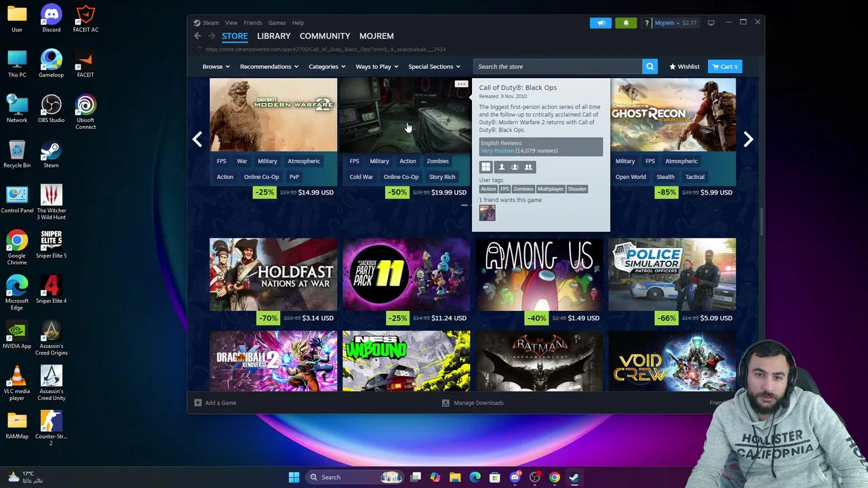Screen dimensions: 868x488
Task: Open OBS Studio from the taskbar
Action: [535, 477]
